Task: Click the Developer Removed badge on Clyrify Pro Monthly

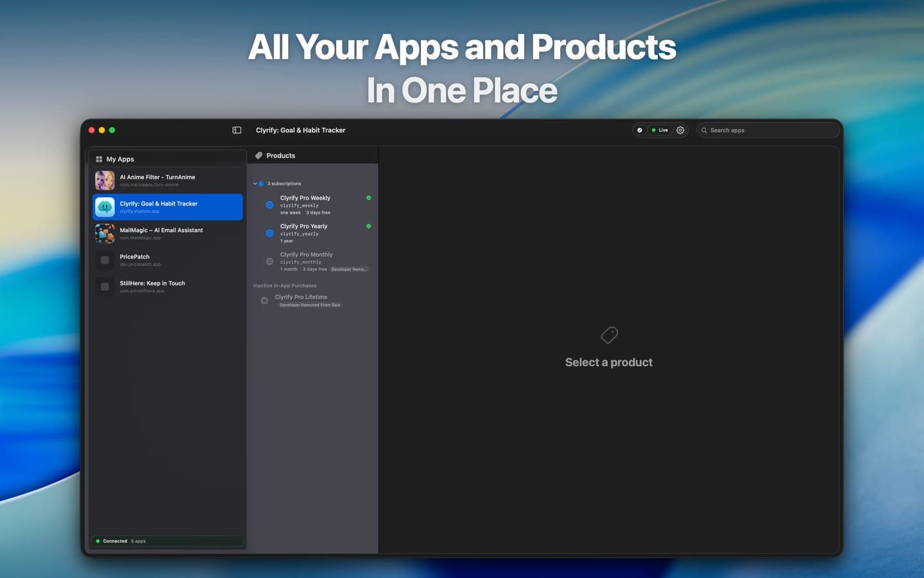Action: (x=350, y=269)
